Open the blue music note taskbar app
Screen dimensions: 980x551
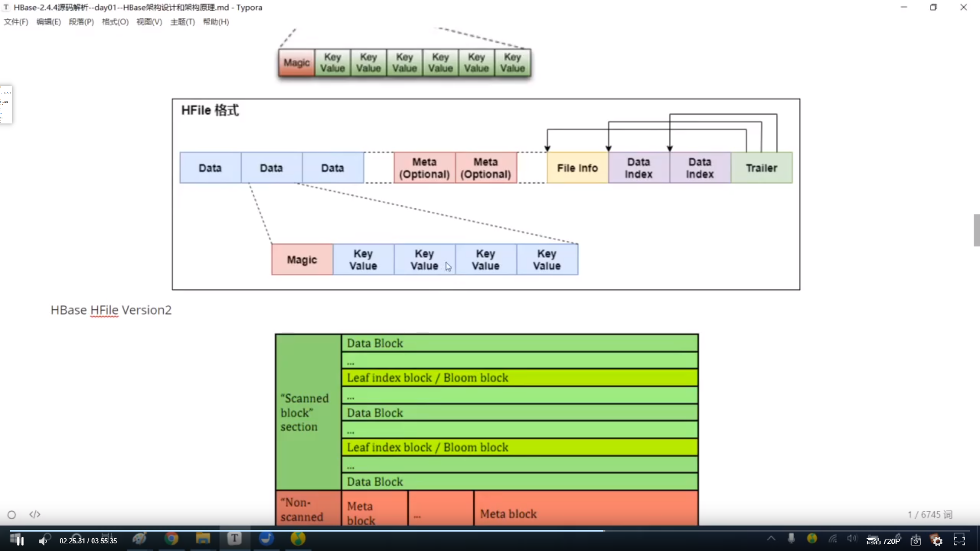click(x=266, y=539)
